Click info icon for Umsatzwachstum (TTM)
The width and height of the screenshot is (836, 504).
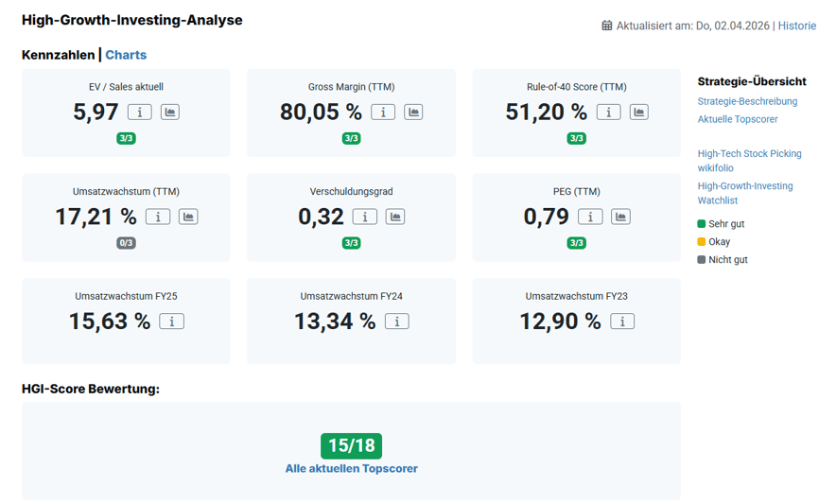tap(157, 217)
